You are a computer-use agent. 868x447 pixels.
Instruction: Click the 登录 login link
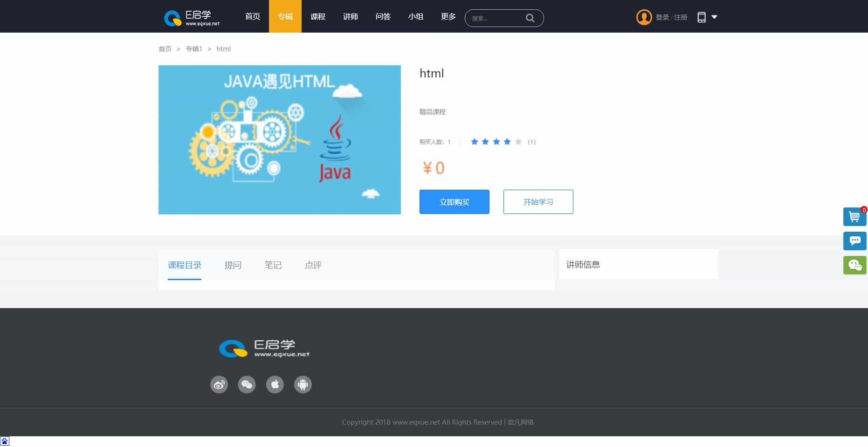[662, 17]
